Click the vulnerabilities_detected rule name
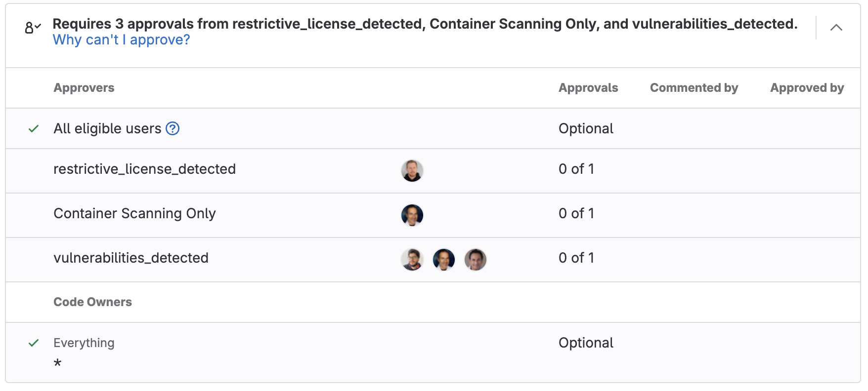Viewport: 868px width, 391px height. point(131,258)
